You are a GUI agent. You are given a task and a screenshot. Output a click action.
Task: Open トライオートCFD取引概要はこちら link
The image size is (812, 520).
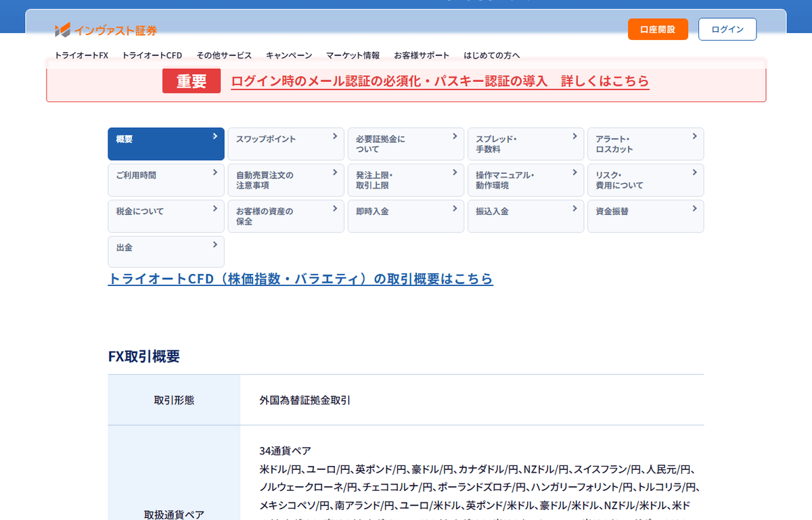(300, 279)
